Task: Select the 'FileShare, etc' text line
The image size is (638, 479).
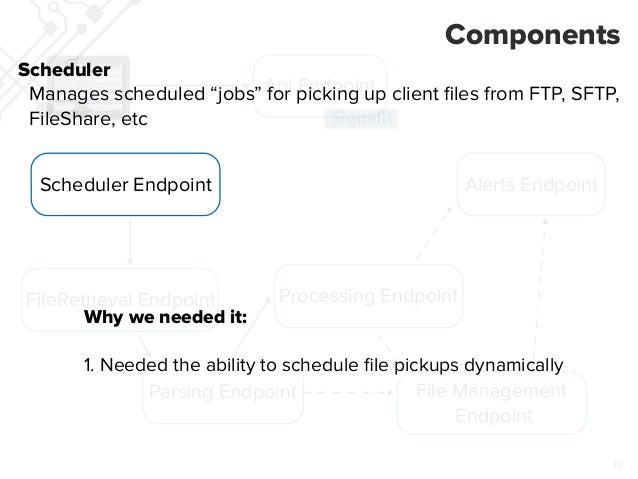Action: 88,119
